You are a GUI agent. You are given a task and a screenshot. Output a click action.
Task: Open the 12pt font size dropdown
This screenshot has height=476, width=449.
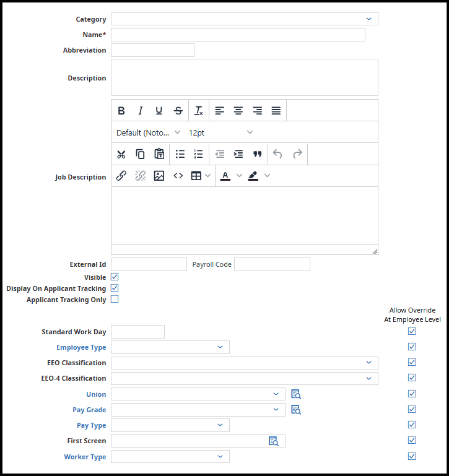click(x=220, y=132)
